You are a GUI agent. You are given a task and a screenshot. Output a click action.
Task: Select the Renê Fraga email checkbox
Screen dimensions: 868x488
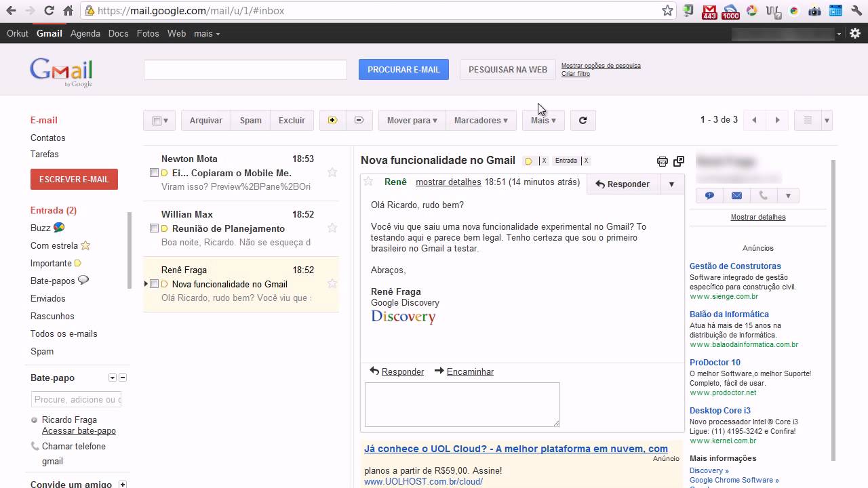(154, 284)
